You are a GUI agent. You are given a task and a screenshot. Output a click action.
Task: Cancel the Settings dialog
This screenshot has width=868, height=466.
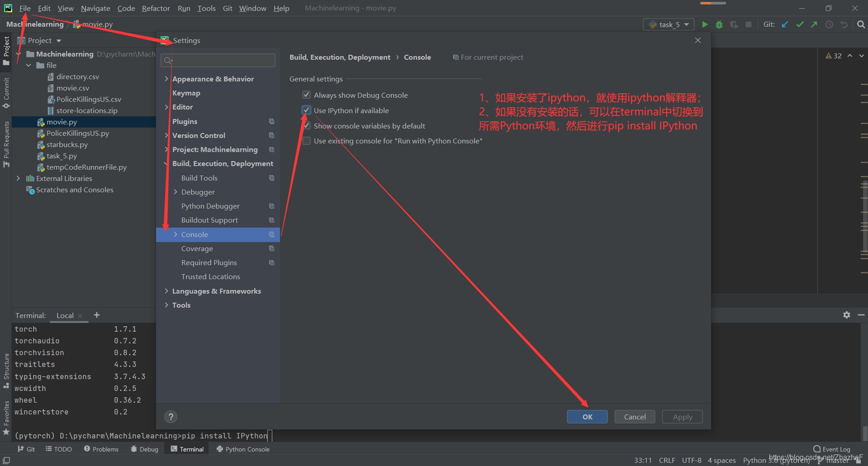[635, 417]
